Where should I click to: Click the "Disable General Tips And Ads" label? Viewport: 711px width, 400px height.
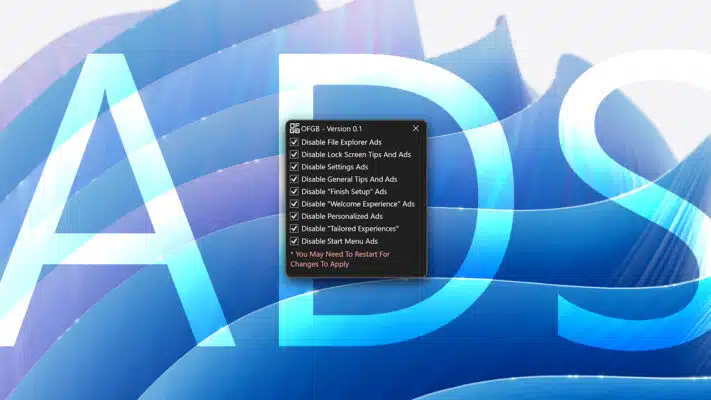(349, 179)
